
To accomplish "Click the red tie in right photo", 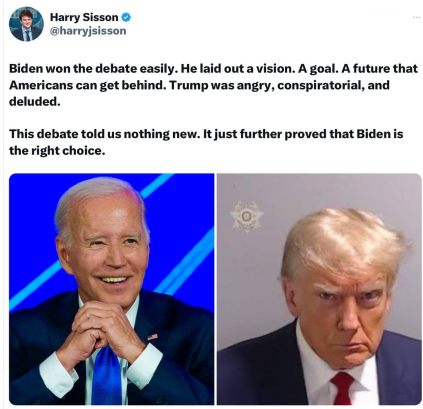I will pos(342,388).
